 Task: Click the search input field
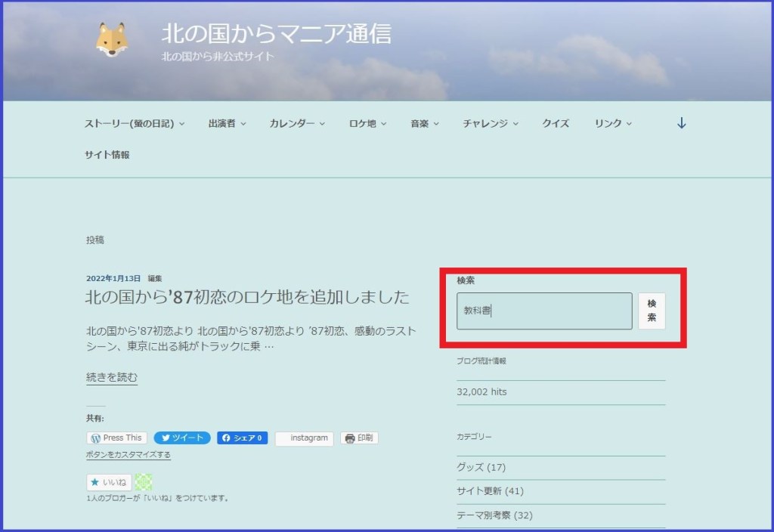[x=544, y=311]
